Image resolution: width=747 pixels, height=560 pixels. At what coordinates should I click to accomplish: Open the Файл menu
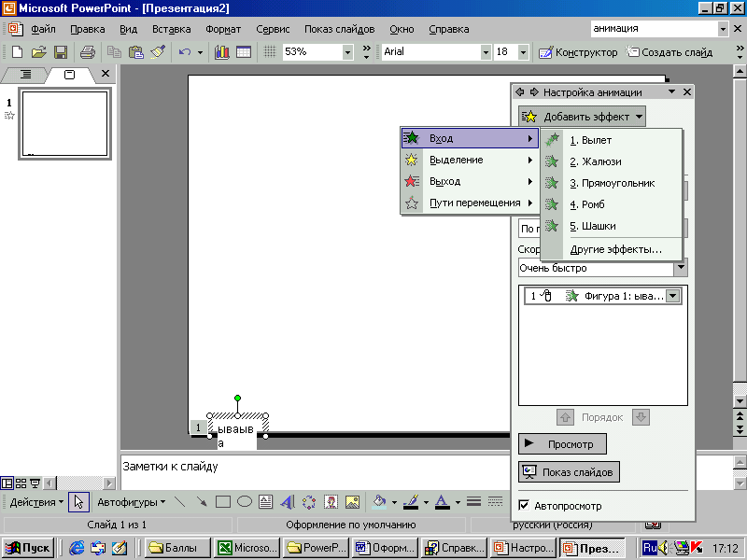(x=43, y=29)
